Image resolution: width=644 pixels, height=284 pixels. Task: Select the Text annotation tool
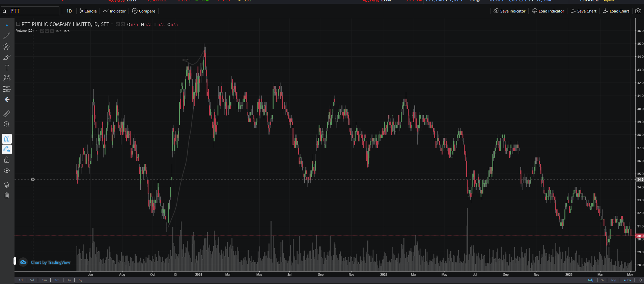click(7, 68)
